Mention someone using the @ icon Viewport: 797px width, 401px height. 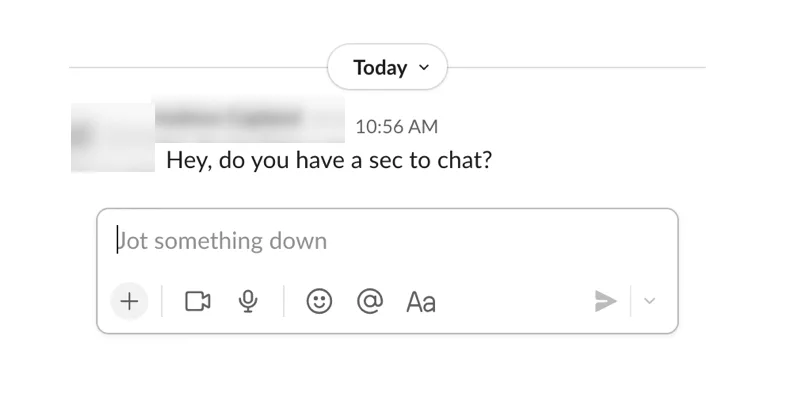(370, 301)
